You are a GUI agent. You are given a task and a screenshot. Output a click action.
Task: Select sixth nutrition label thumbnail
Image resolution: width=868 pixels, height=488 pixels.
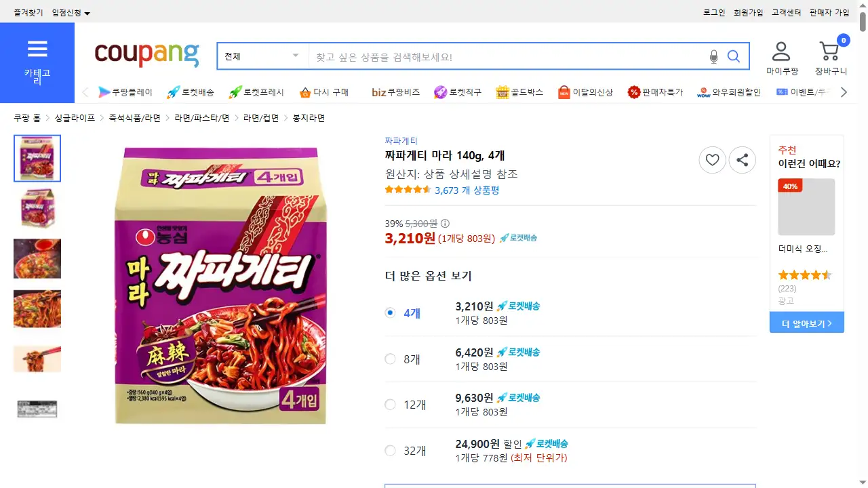pos(37,409)
